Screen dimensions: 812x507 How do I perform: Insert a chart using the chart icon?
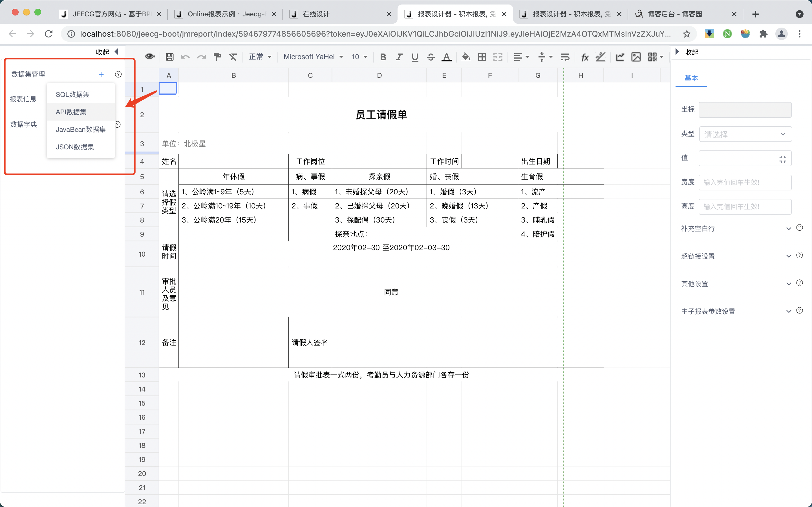click(620, 57)
